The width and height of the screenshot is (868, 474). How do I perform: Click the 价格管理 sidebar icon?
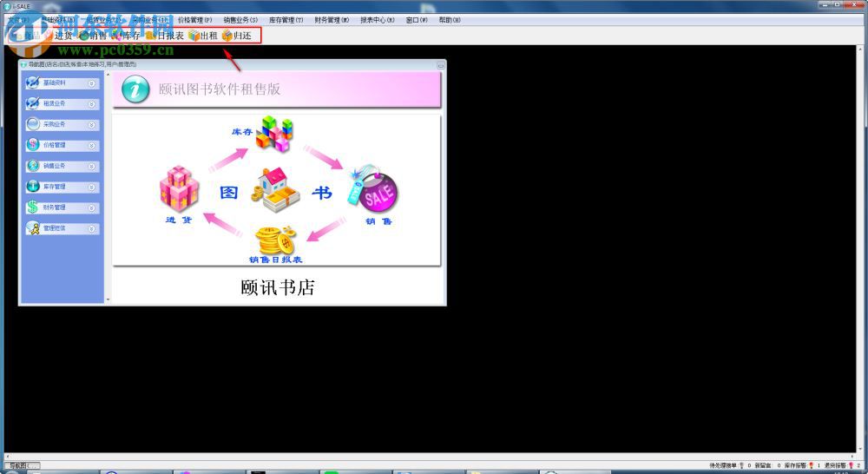coord(33,144)
